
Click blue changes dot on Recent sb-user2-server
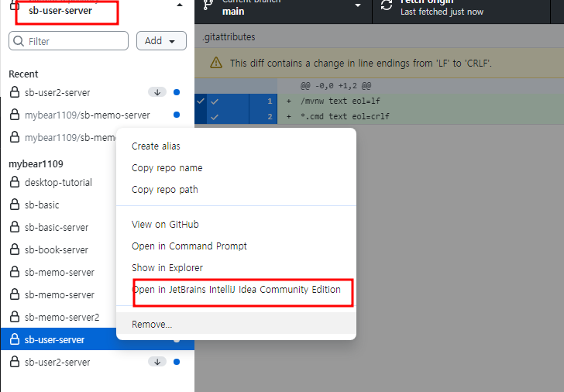pos(177,92)
